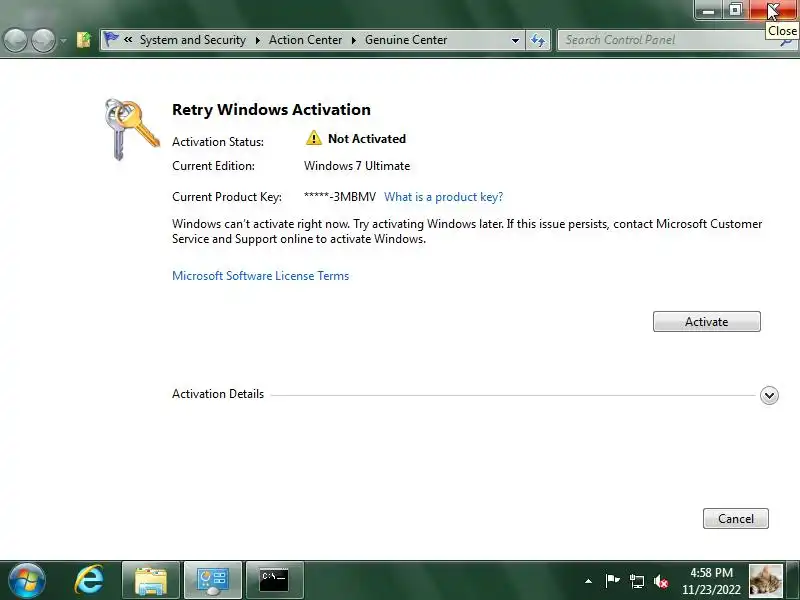
Task: Click the 'Windows 7 Ultimate' edition text
Action: point(357,166)
